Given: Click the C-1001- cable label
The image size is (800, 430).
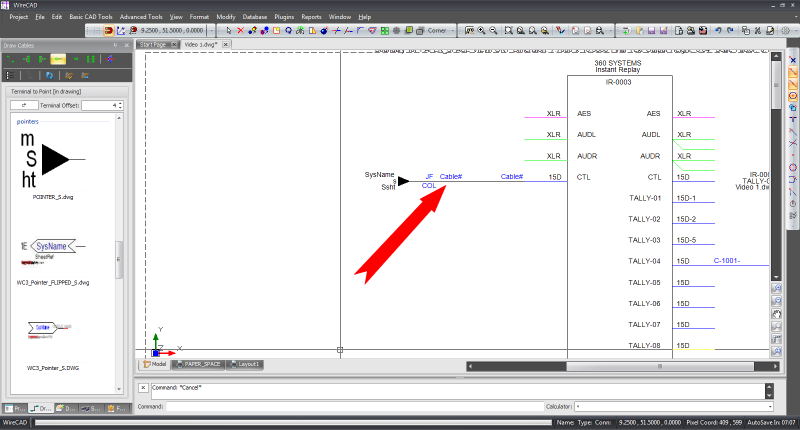Looking at the screenshot, I should click(x=727, y=261).
